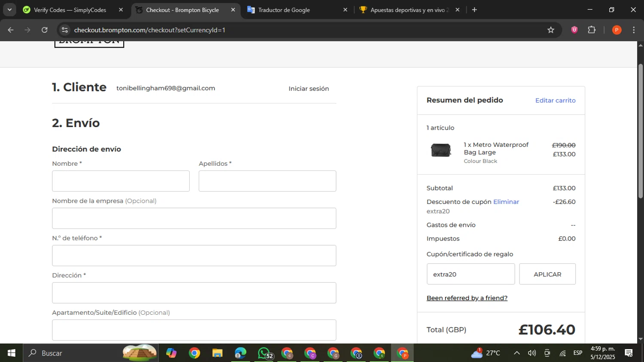Open the weather widget showing 27°C
Screen dimensions: 644x362
click(486, 353)
